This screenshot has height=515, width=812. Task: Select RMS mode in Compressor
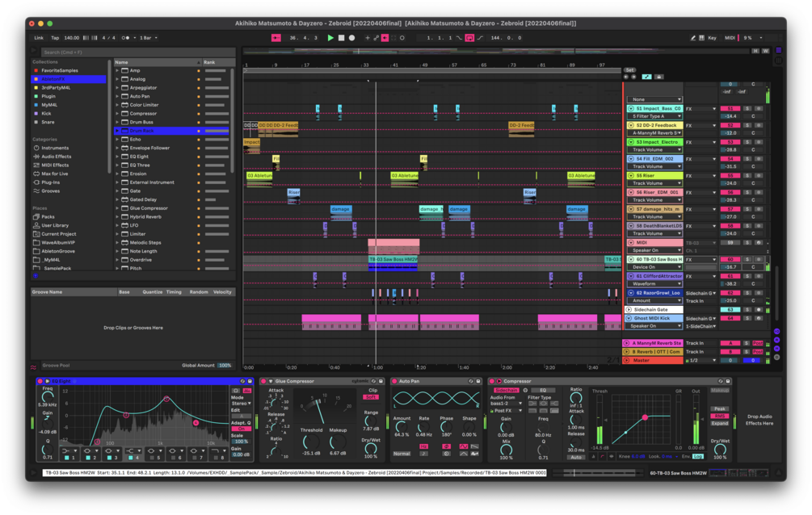point(720,417)
